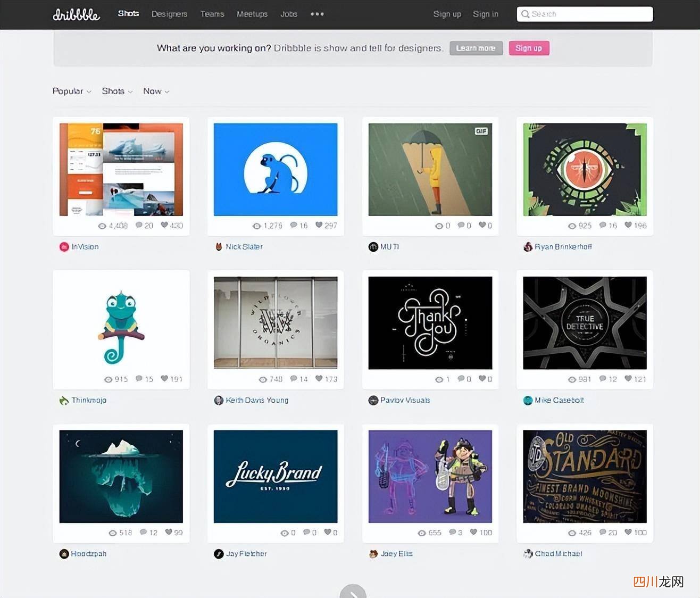
Task: Open Keith Davis Young avatar icon
Action: pos(219,401)
